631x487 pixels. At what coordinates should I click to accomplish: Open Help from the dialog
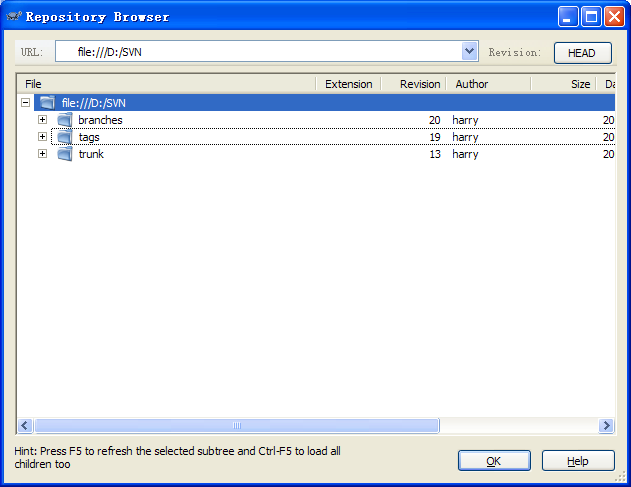(578, 461)
